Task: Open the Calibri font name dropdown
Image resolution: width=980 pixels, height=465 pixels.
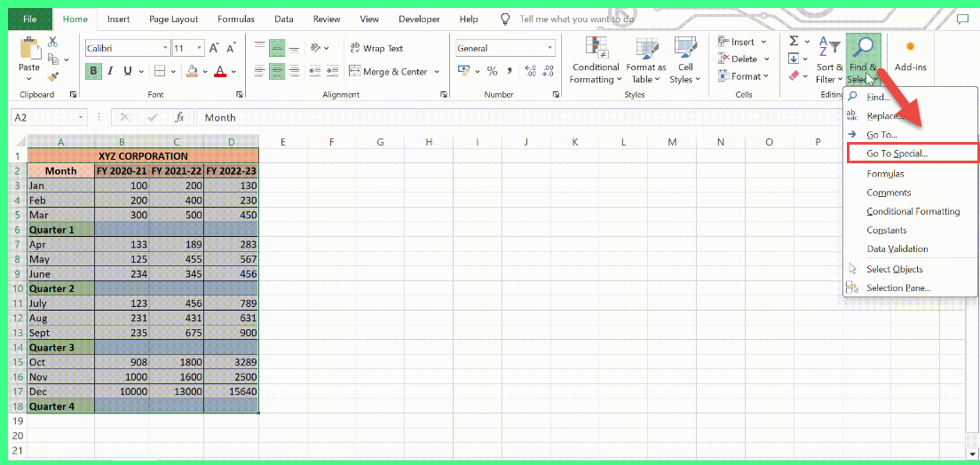Action: [x=166, y=48]
